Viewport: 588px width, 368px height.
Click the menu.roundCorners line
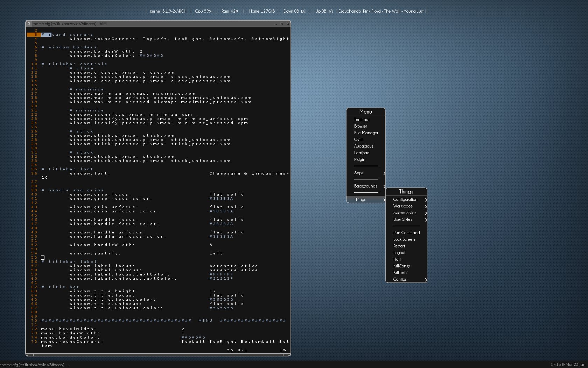165,342
